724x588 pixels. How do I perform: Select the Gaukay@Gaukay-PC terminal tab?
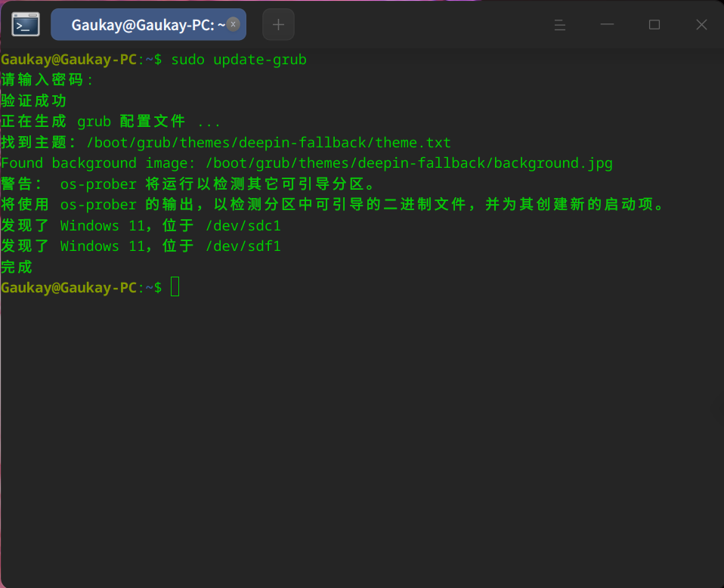148,24
